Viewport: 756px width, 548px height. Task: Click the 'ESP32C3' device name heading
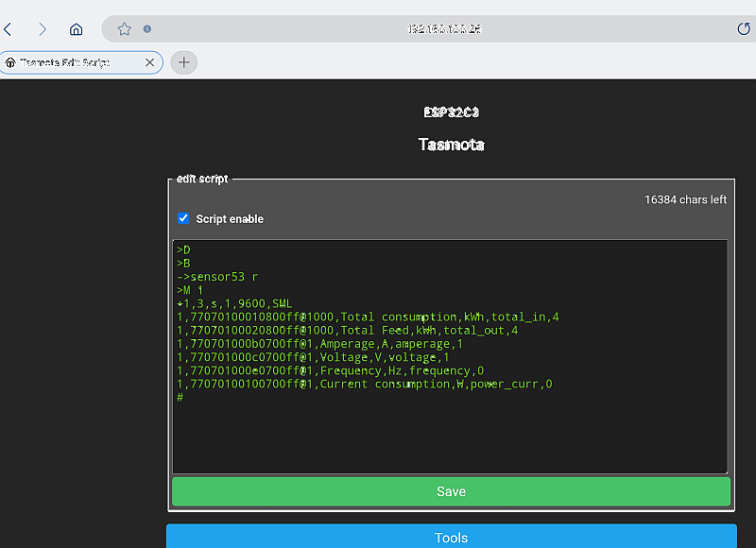click(x=452, y=112)
